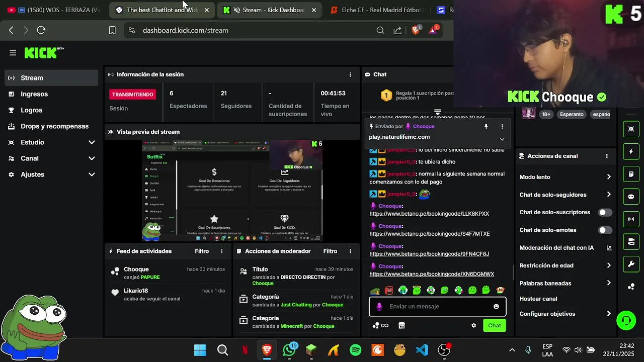This screenshot has height=362, width=644.
Task: Reload the dashboard page
Action: (x=41, y=30)
